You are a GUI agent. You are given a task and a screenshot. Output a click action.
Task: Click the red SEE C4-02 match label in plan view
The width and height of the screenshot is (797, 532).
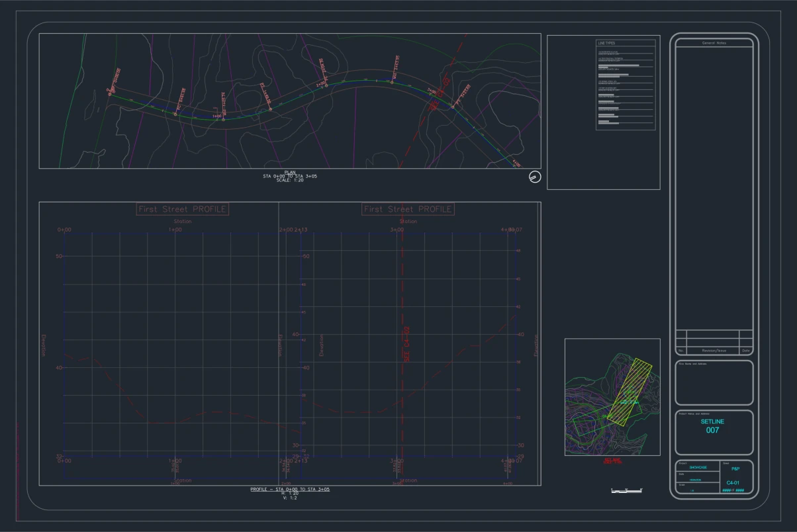(x=441, y=93)
